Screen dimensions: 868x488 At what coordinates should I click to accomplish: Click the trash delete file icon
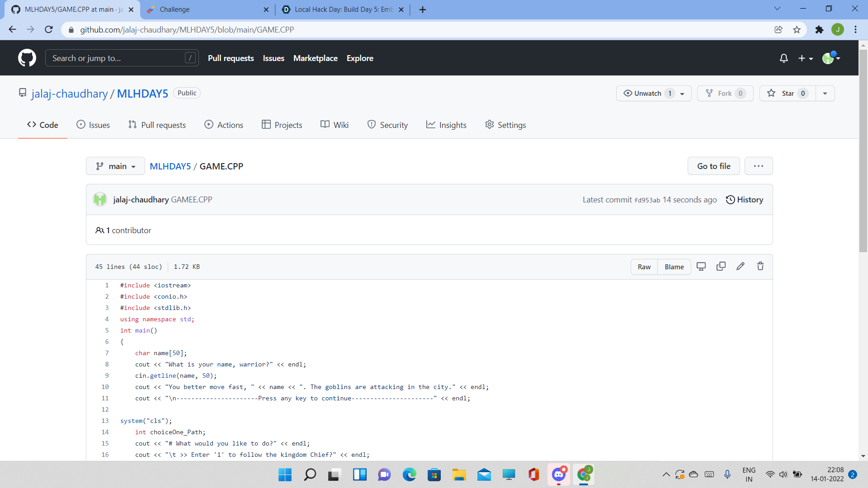pyautogui.click(x=760, y=267)
